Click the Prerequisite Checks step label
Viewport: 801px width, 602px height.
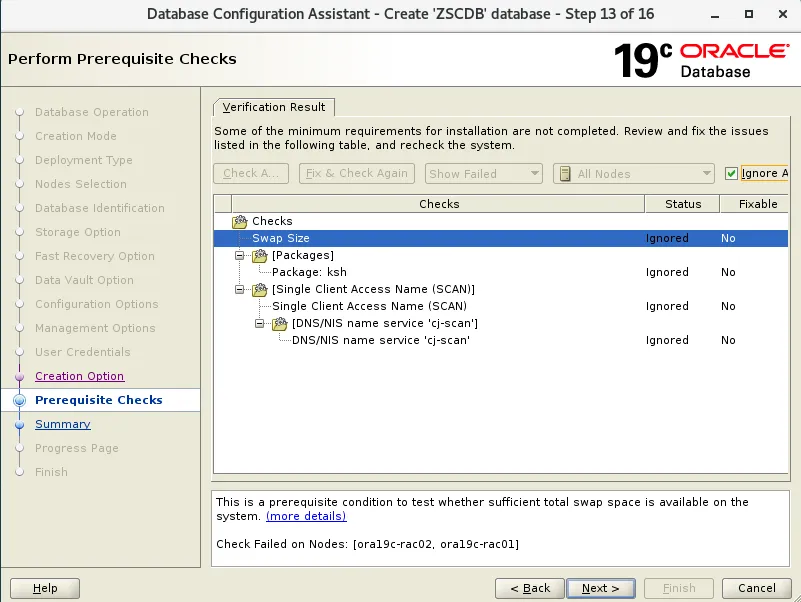coord(99,400)
